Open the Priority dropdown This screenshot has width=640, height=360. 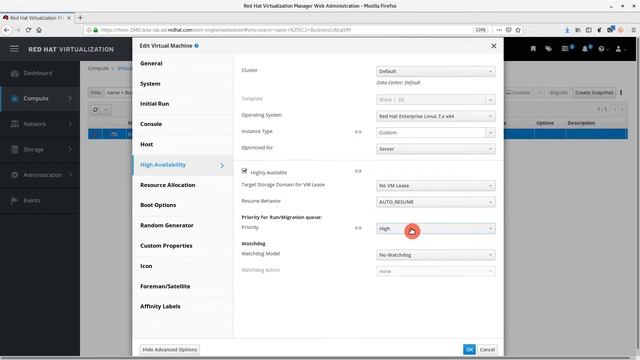click(x=436, y=229)
